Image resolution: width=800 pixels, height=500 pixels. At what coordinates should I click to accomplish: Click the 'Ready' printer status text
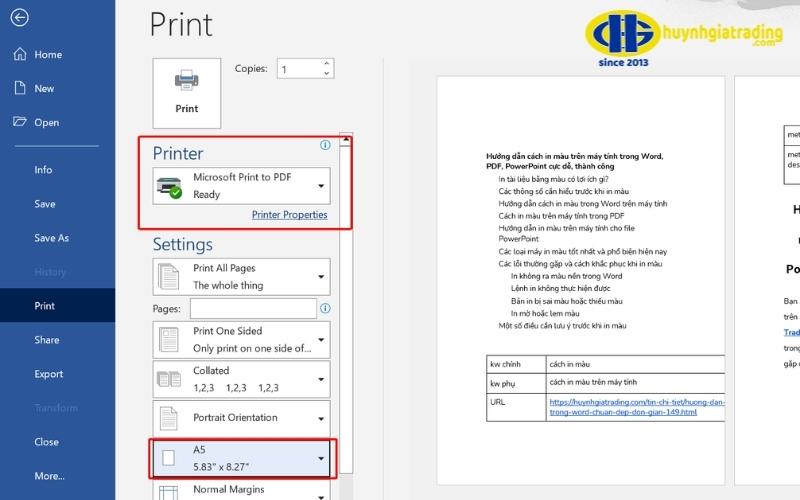207,194
